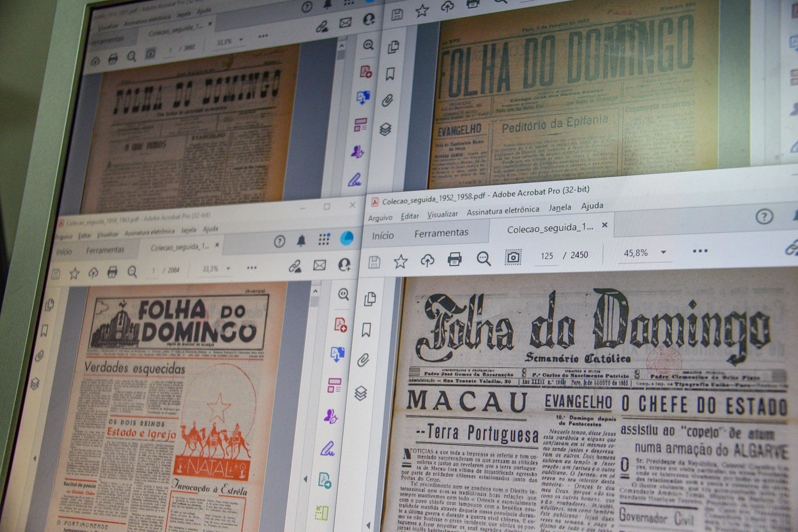Viewport: 798px width, 532px height.
Task: Click email envelope icon in 1959_1963 window
Action: pos(320,265)
